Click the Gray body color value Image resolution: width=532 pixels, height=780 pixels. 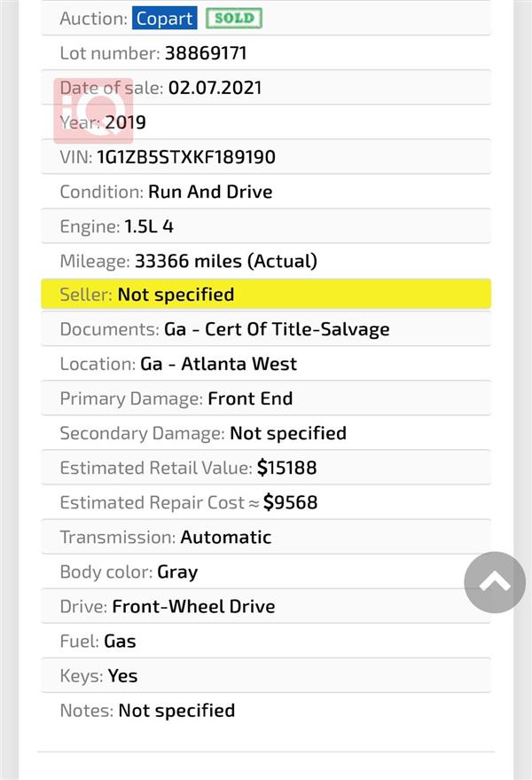tap(177, 572)
